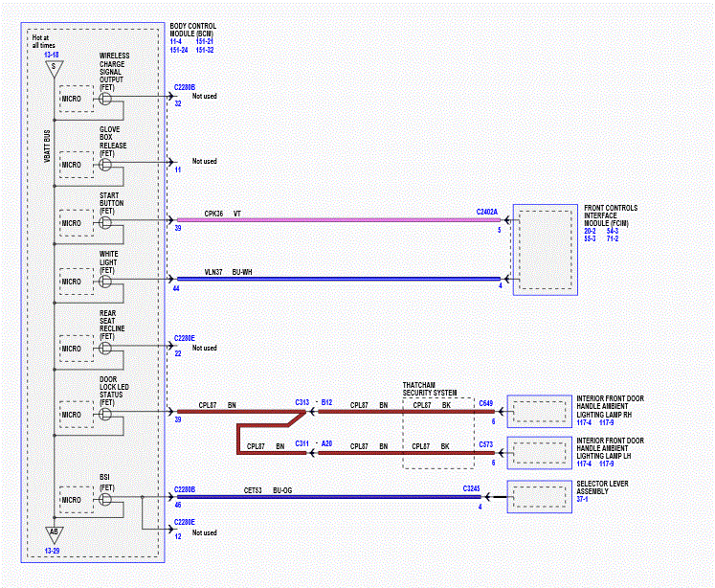Open connector C2280B near pin 46
This screenshot has width=715, height=588.
[x=185, y=489]
